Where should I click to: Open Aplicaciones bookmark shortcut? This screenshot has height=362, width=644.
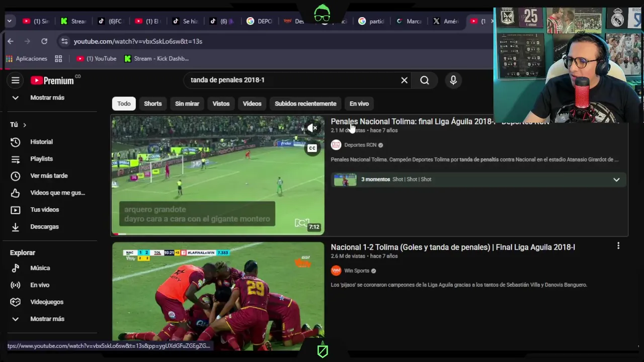click(26, 59)
